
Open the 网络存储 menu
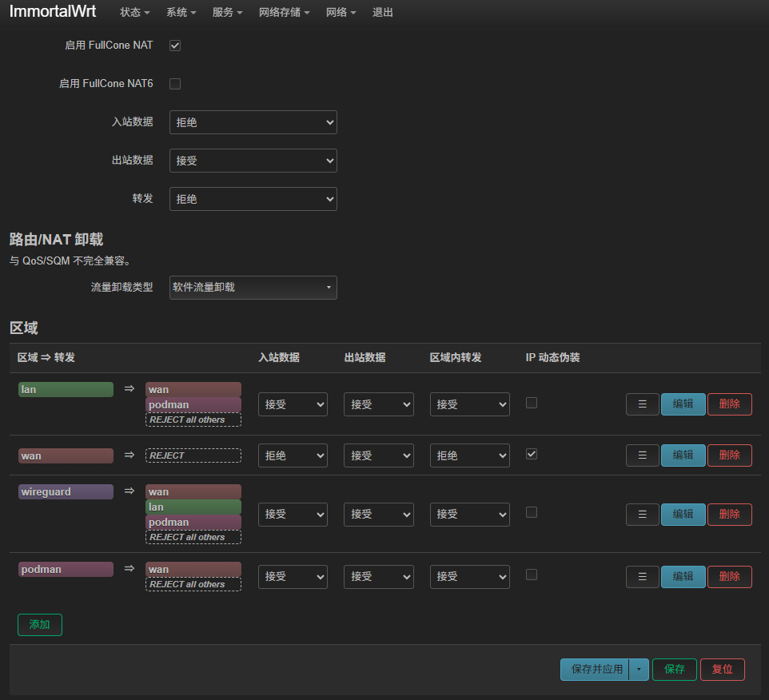tap(284, 13)
